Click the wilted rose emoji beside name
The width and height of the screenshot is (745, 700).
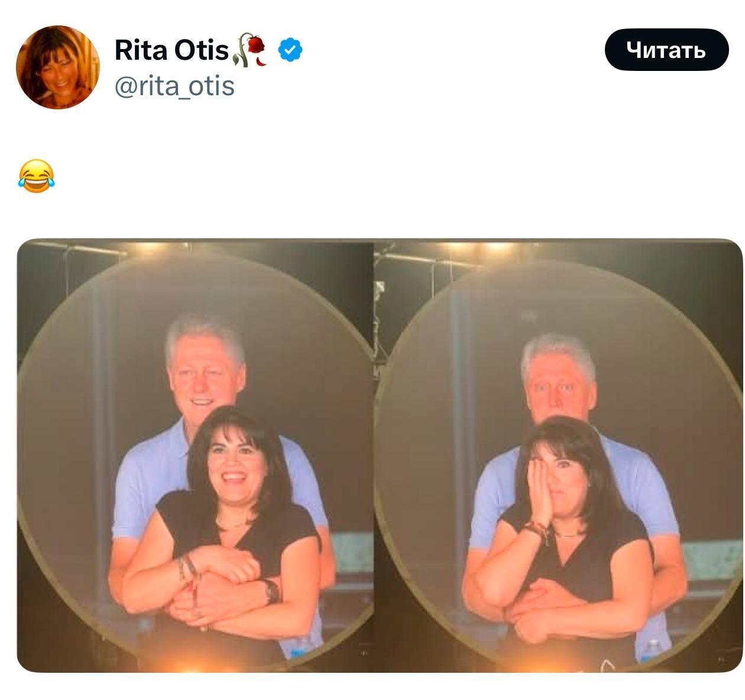(251, 50)
